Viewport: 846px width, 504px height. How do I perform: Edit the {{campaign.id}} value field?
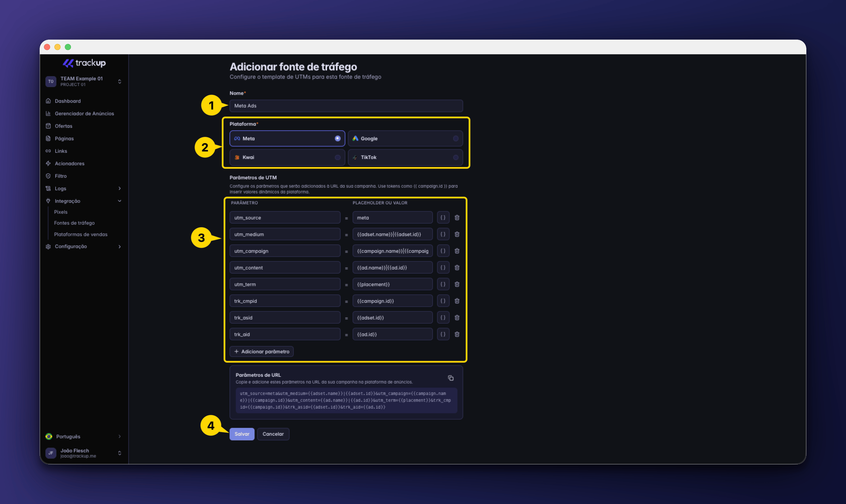pos(393,301)
